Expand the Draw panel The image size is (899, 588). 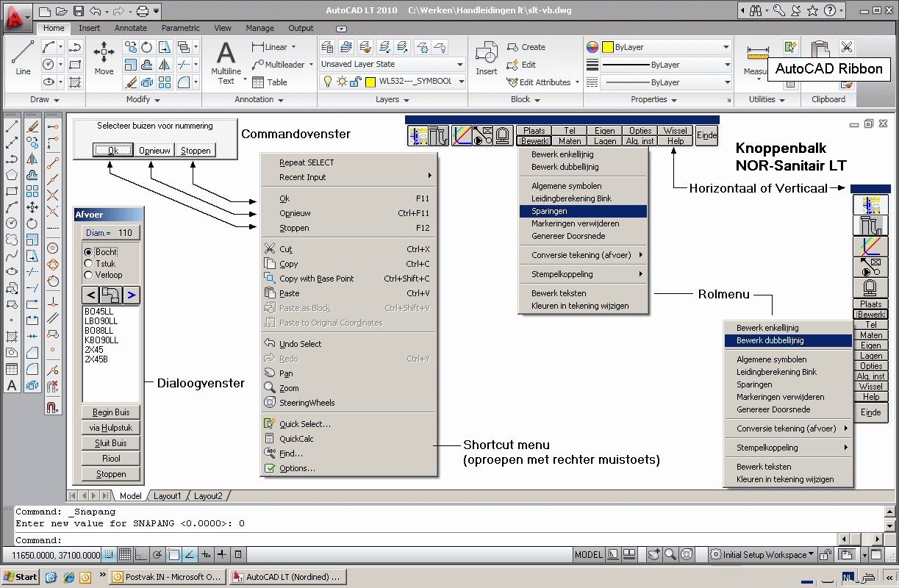45,99
